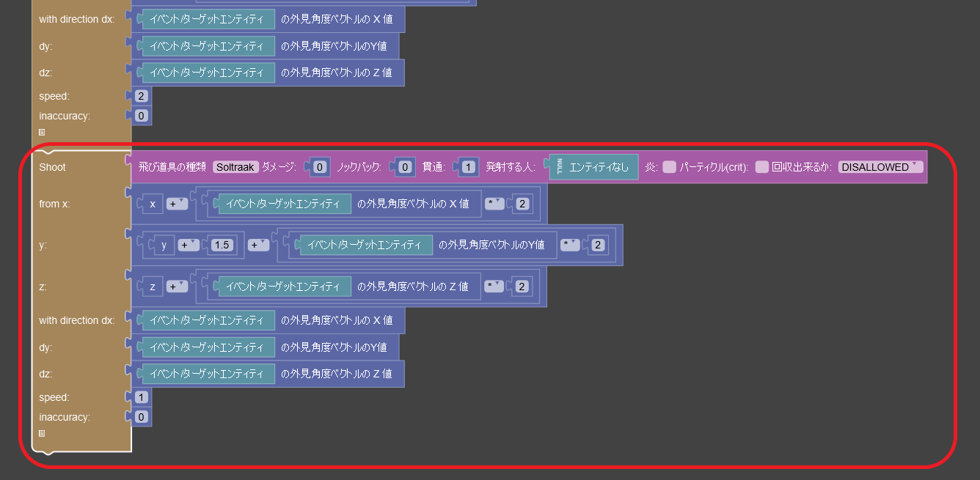Screen dimensions: 980x480
Task: Open the mutator icon on the lower Shoot block
Action: click(x=42, y=434)
